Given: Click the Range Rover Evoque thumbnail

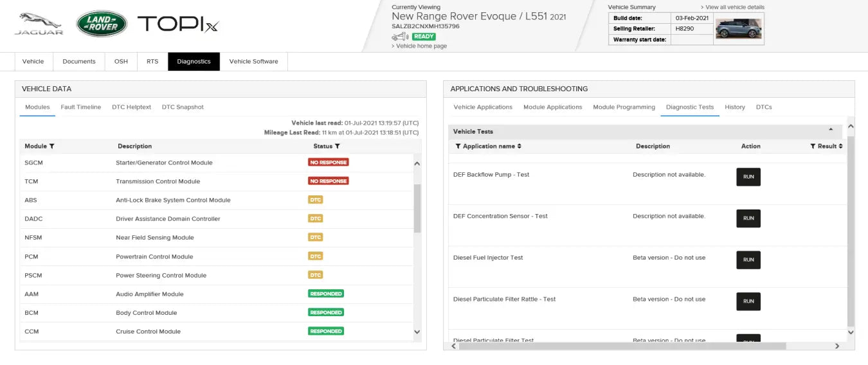Looking at the screenshot, I should (739, 29).
